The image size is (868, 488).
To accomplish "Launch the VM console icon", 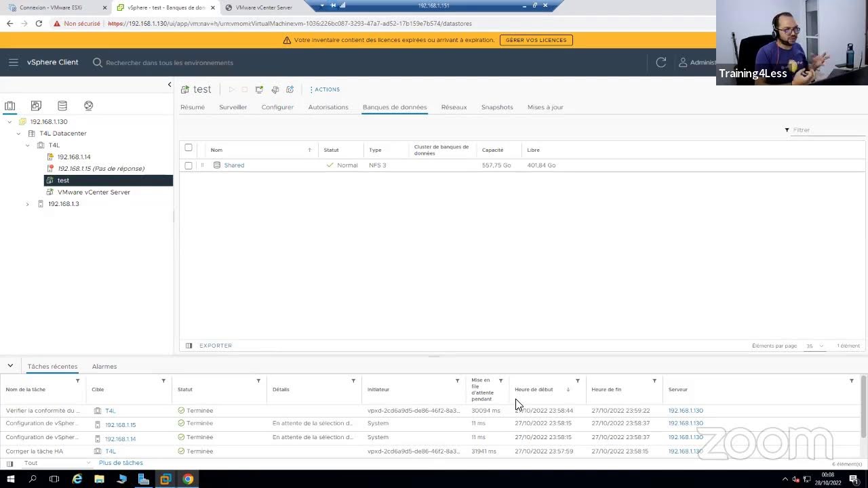I will click(259, 89).
